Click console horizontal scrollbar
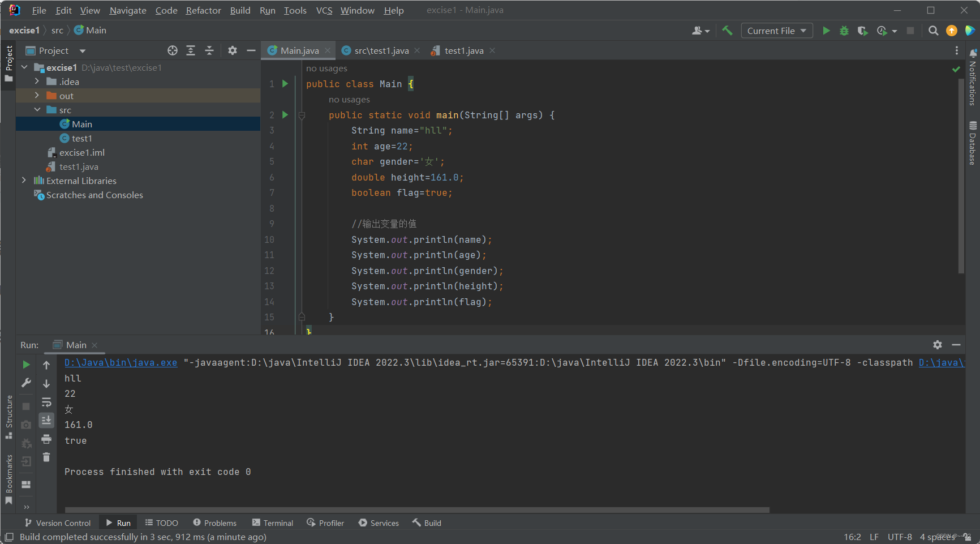 tap(417, 509)
